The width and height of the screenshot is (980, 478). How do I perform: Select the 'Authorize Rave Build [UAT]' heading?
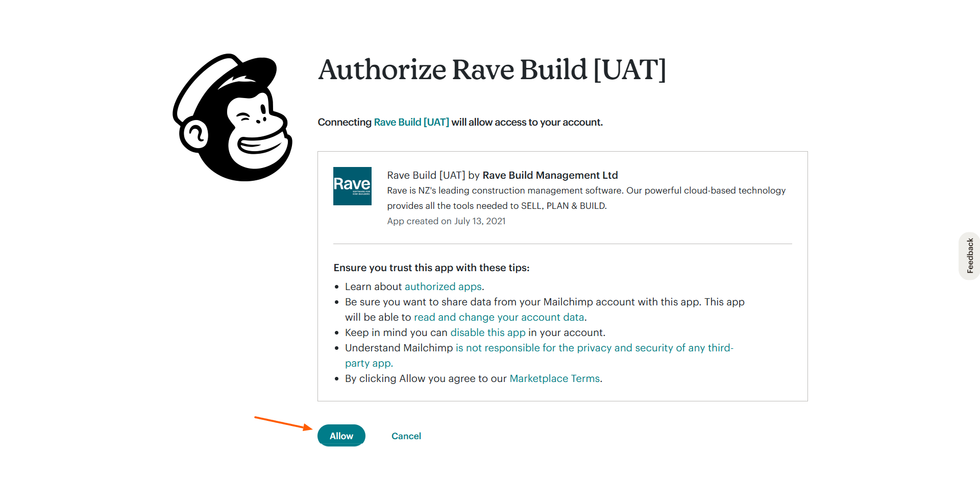point(492,69)
